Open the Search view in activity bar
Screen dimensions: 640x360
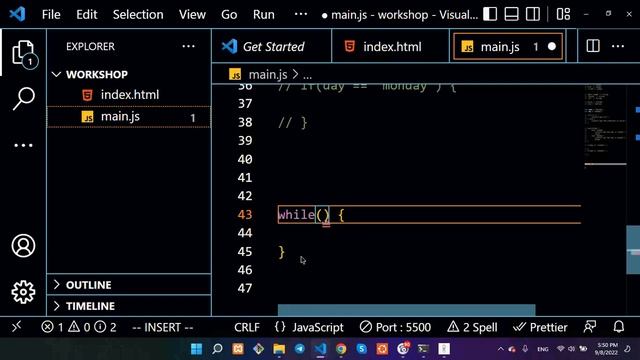23,98
